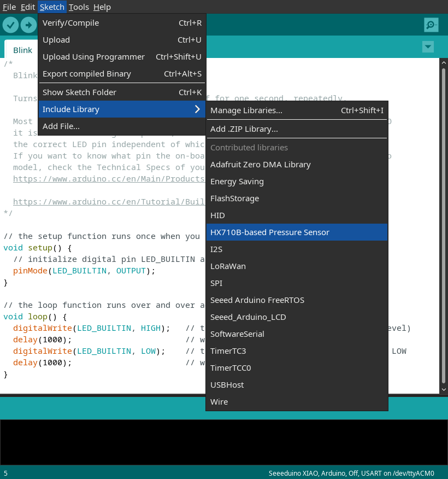
Task: Close the open Sketch menu
Action: coord(52,7)
